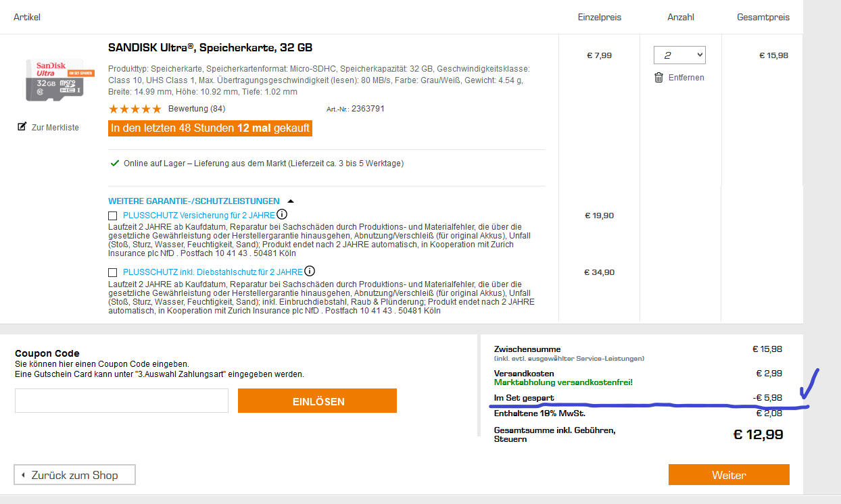Image resolution: width=841 pixels, height=504 pixels.
Task: Click the five-star rating icons
Action: tap(135, 109)
